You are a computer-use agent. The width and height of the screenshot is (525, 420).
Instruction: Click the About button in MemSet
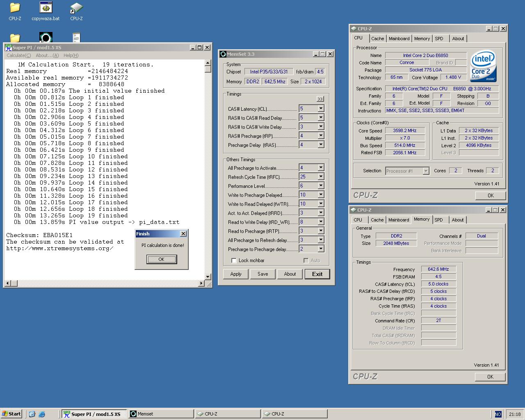tap(290, 274)
